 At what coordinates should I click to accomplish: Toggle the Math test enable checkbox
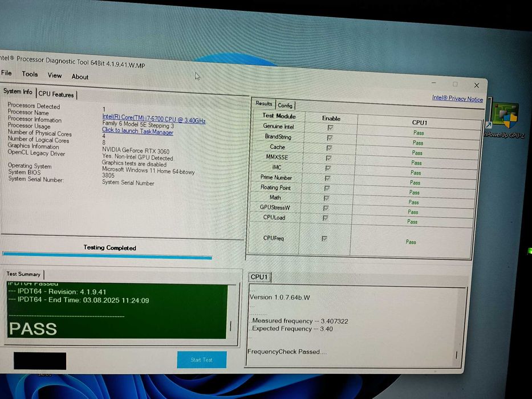pyautogui.click(x=326, y=198)
